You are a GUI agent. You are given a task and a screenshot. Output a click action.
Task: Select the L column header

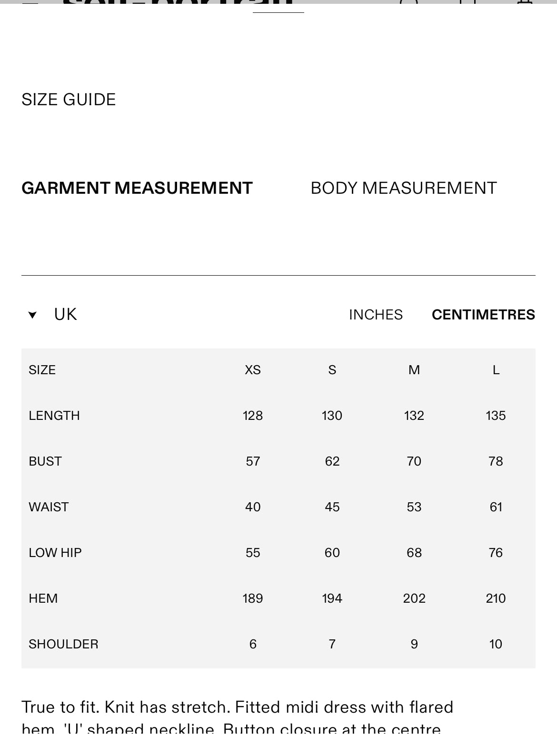pos(496,370)
